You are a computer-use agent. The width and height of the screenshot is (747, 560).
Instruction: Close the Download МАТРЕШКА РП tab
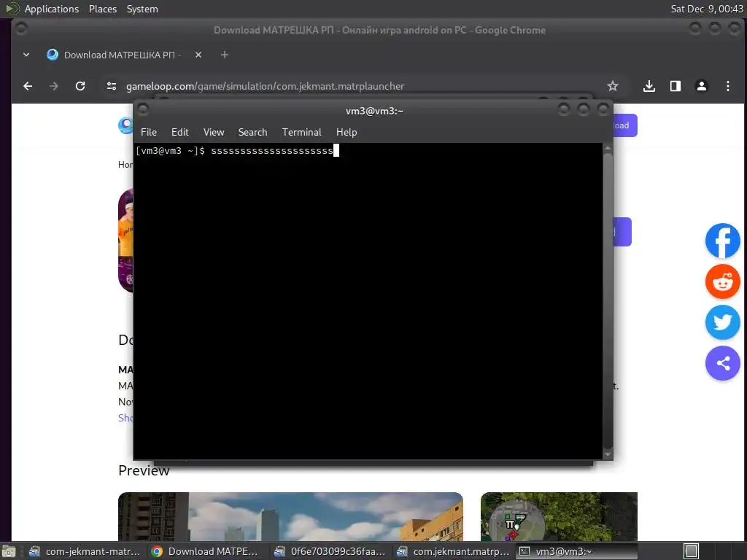tap(198, 55)
